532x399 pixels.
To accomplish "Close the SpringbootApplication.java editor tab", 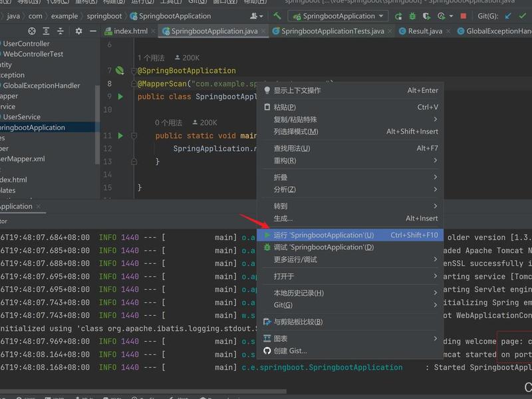I will click(x=263, y=31).
